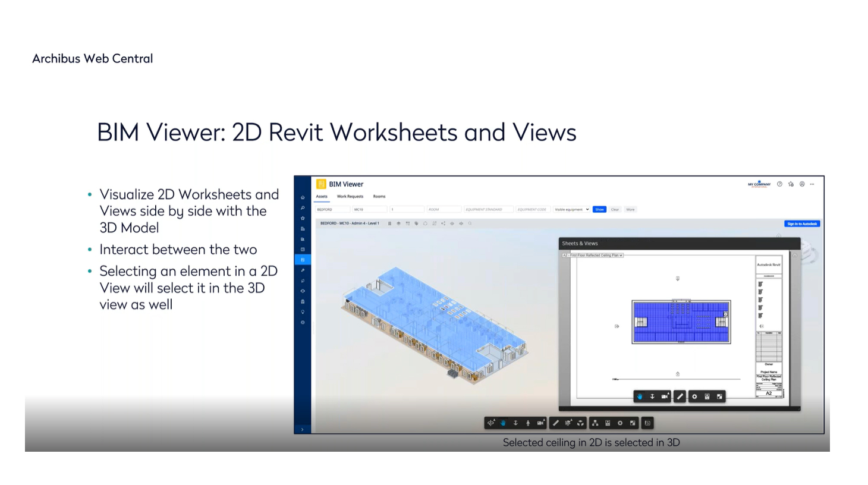Click the BEDFORD - MC10 - Admin 4 - Level 1 label
The width and height of the screenshot is (868, 485).
(x=350, y=223)
